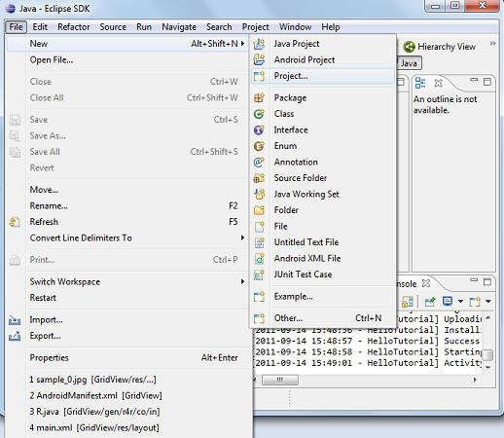Screen dimensions: 504x438
Task: Click the Android XML File icon
Action: (x=259, y=258)
